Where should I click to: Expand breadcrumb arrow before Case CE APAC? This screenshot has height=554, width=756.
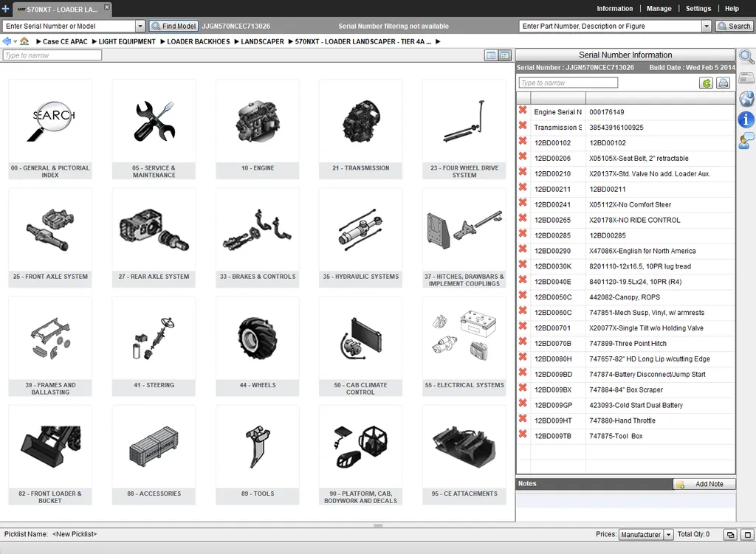pos(38,41)
